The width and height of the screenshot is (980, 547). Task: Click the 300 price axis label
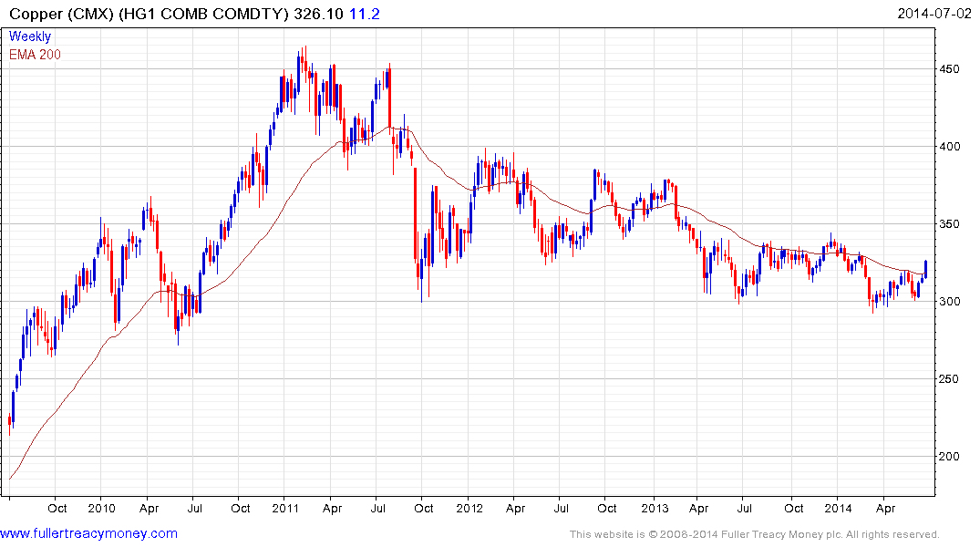click(x=949, y=302)
